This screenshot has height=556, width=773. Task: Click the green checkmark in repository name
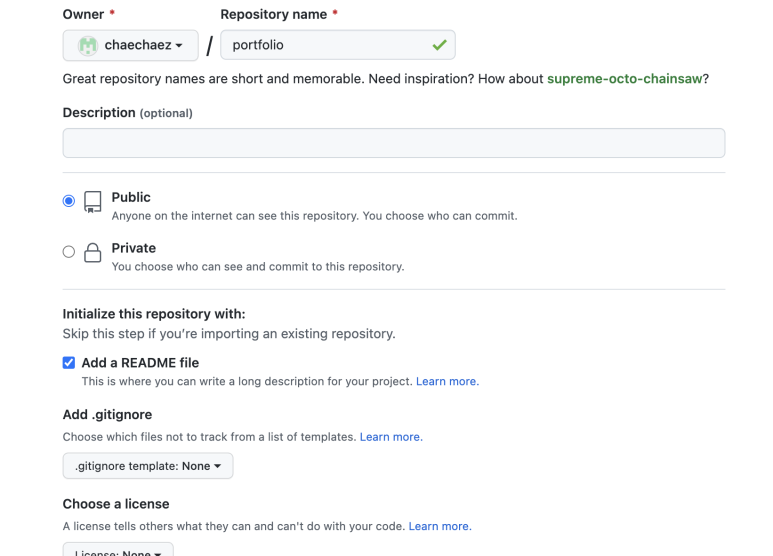click(x=439, y=45)
